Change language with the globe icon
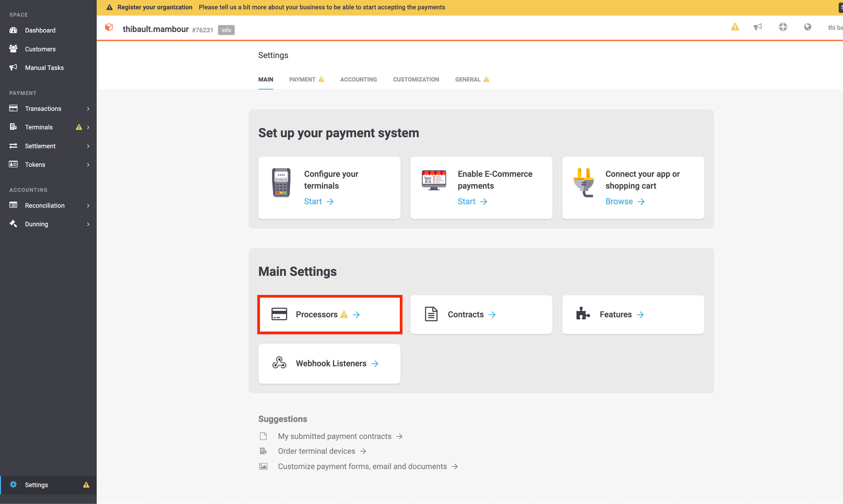Screen dimensions: 843x504 click(x=808, y=27)
